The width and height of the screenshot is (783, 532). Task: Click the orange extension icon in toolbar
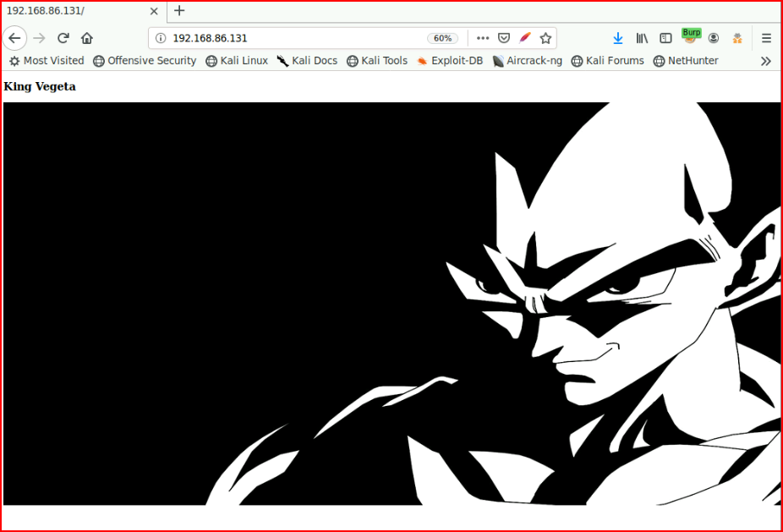pos(737,38)
